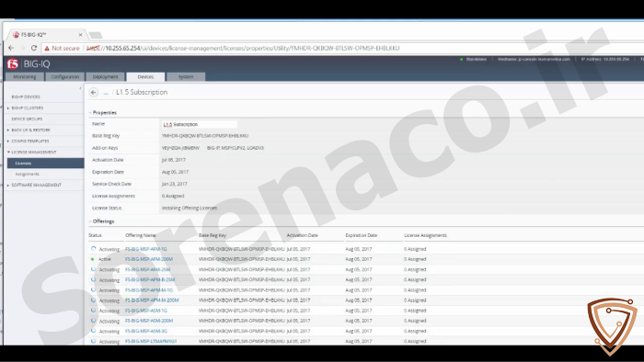The width and height of the screenshot is (644, 362).
Task: Click the shield logo in bottom corner
Action: point(612,326)
